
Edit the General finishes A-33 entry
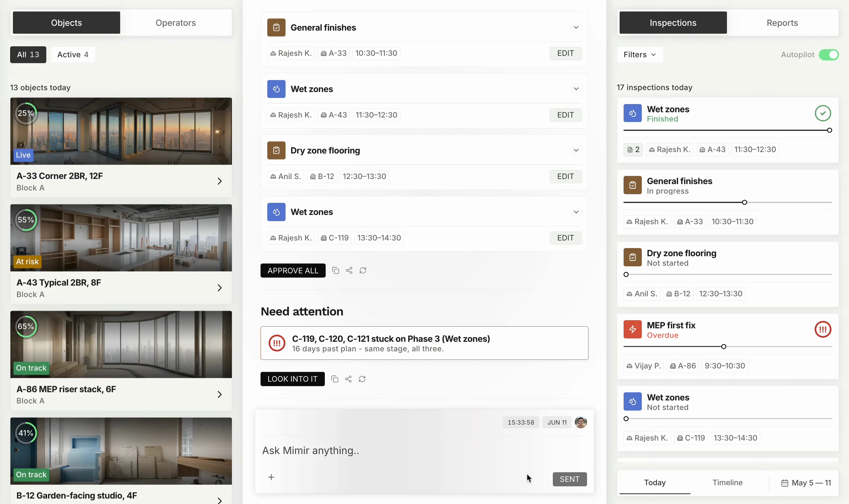click(x=566, y=53)
